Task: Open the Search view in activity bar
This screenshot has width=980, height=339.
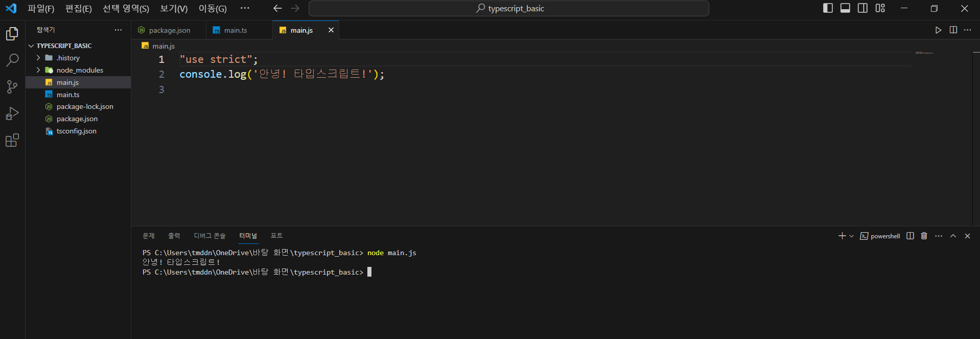Action: tap(12, 60)
